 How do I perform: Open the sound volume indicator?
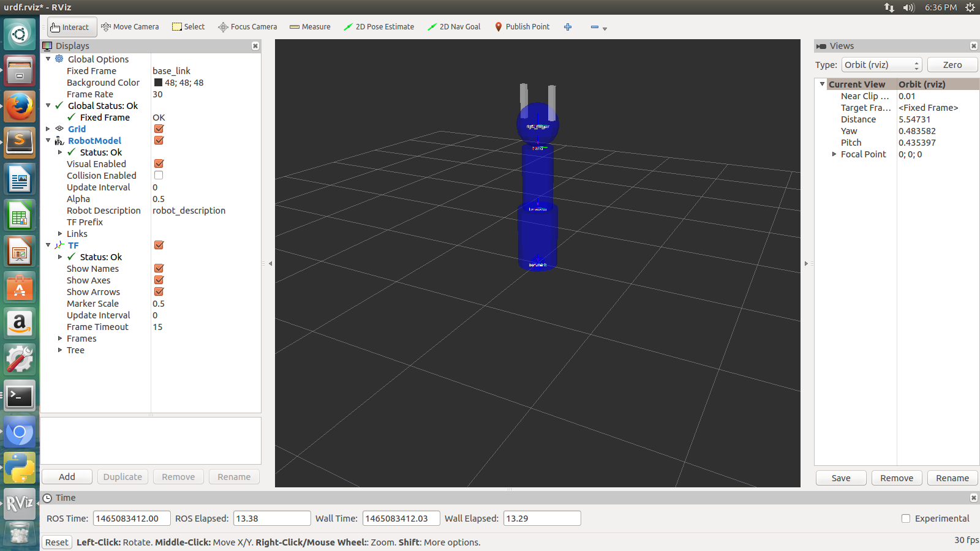coord(908,7)
